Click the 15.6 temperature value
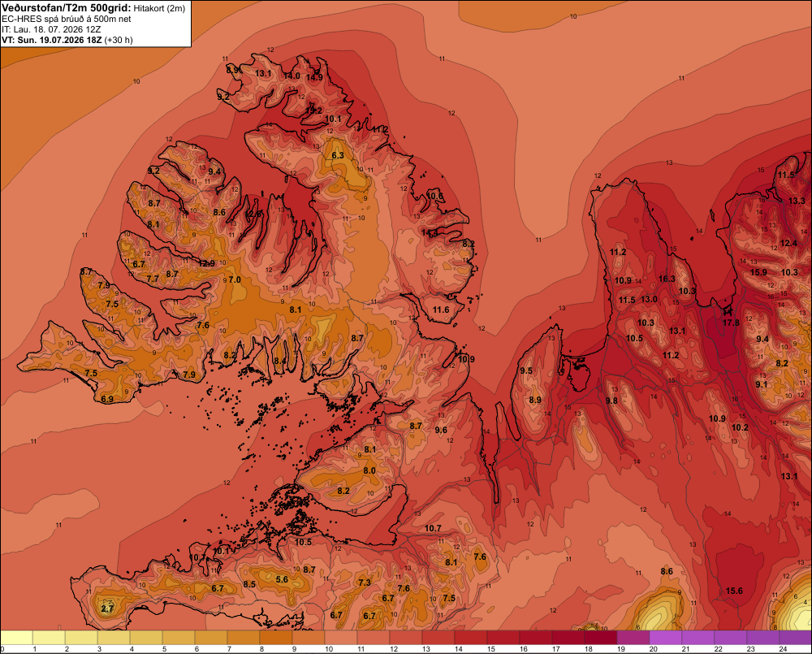This screenshot has height=654, width=812. point(734,591)
